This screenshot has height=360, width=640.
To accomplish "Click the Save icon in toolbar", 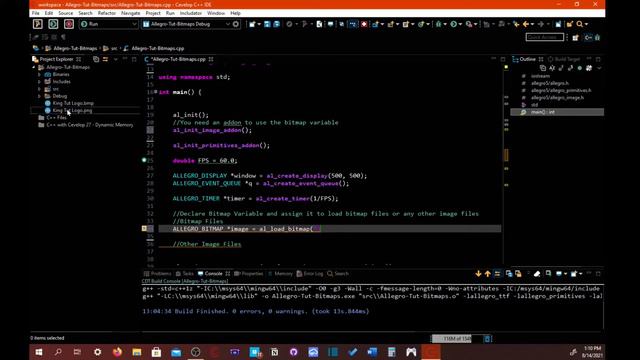I will point(267,24).
